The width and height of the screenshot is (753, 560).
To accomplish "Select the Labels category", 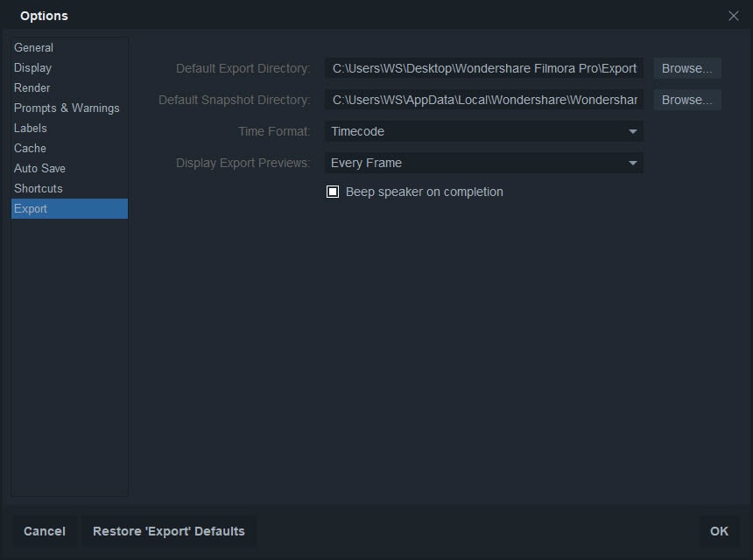I will (31, 128).
